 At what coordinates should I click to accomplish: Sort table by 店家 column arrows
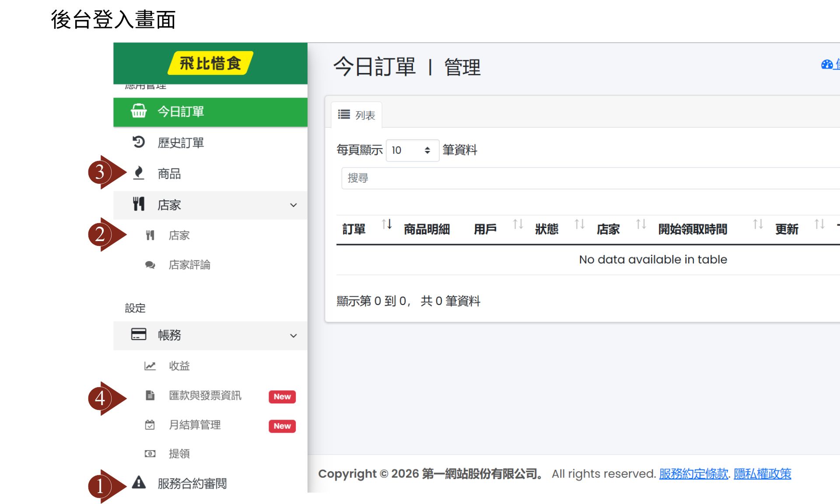click(x=641, y=224)
